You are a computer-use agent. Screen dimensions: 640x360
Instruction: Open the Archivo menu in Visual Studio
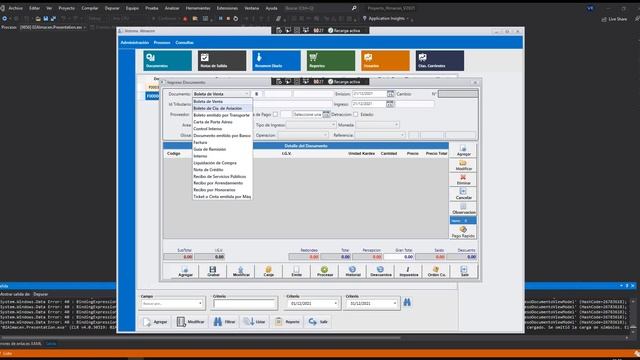(x=16, y=8)
